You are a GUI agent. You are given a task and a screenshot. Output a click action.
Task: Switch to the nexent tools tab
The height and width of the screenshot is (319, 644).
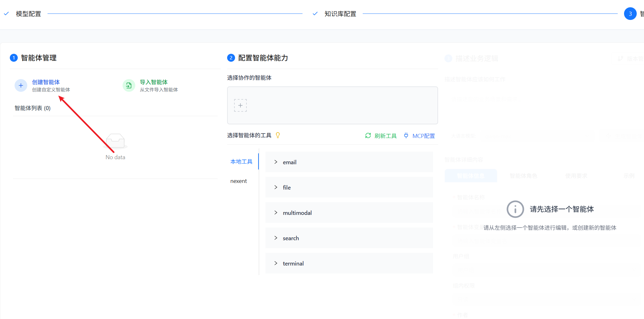[239, 181]
